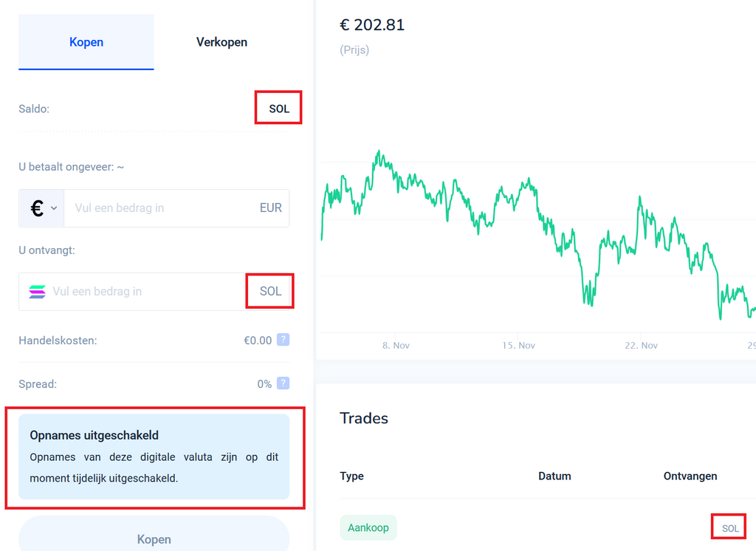Viewport: 756px width, 551px height.
Task: Click the 22. Nov chart axis marker
Action: click(641, 346)
